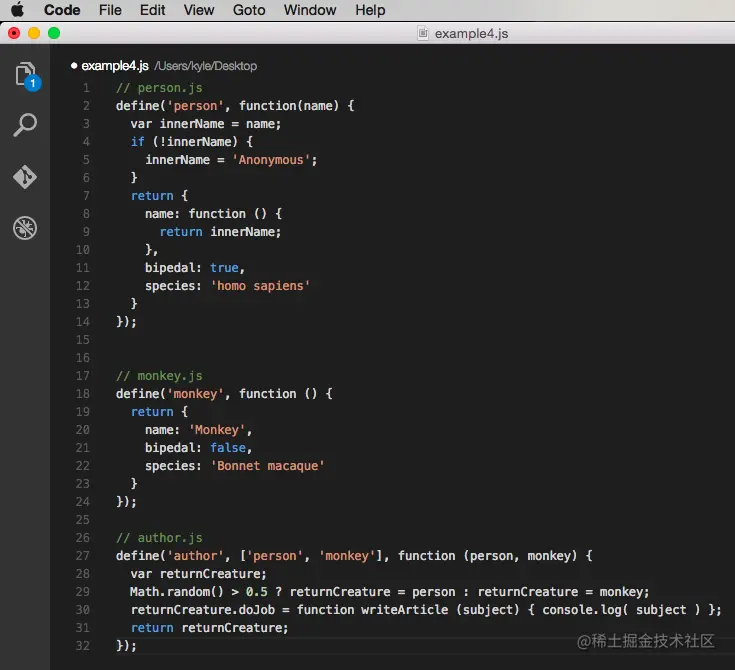Open the View menu

point(199,10)
